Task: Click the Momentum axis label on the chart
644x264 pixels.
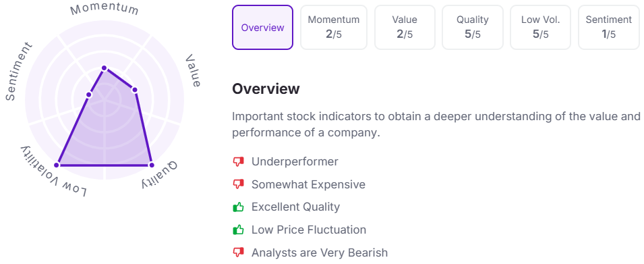Action: 105,10
